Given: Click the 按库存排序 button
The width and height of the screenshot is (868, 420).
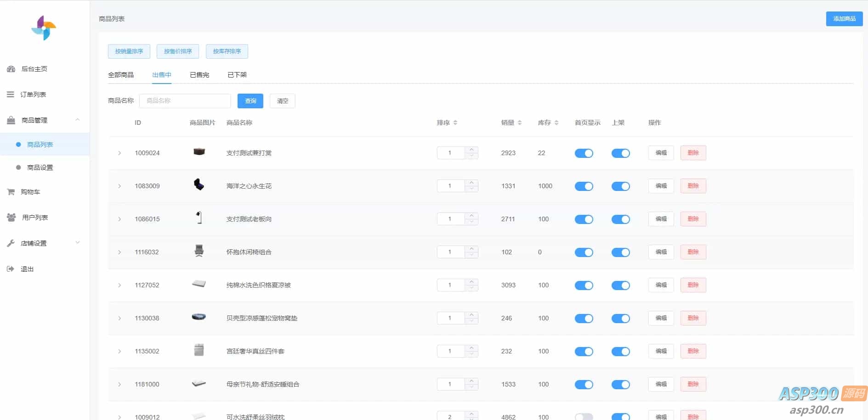Looking at the screenshot, I should coord(227,51).
